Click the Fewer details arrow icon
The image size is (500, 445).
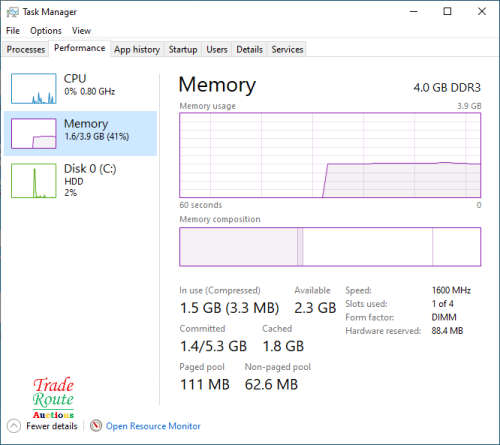[14, 426]
